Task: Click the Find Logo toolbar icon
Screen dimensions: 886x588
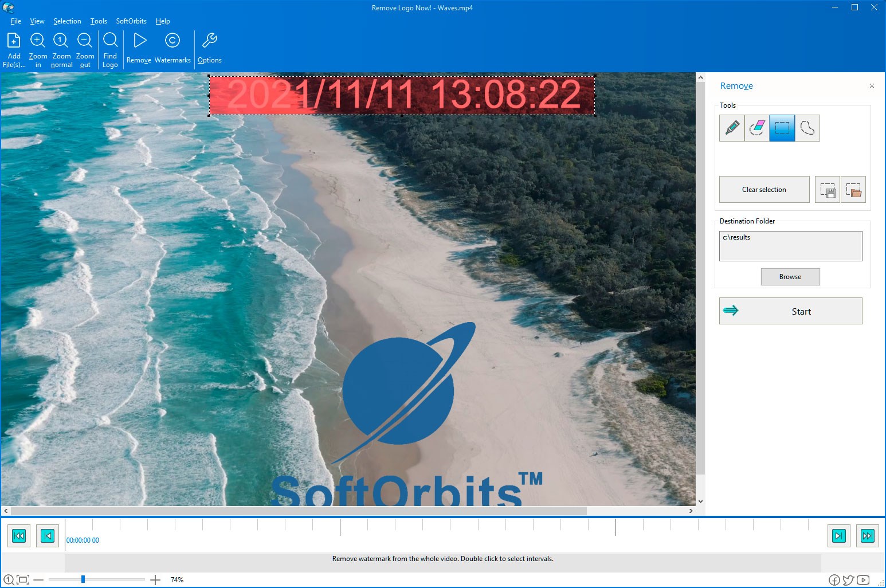Action: 110,40
